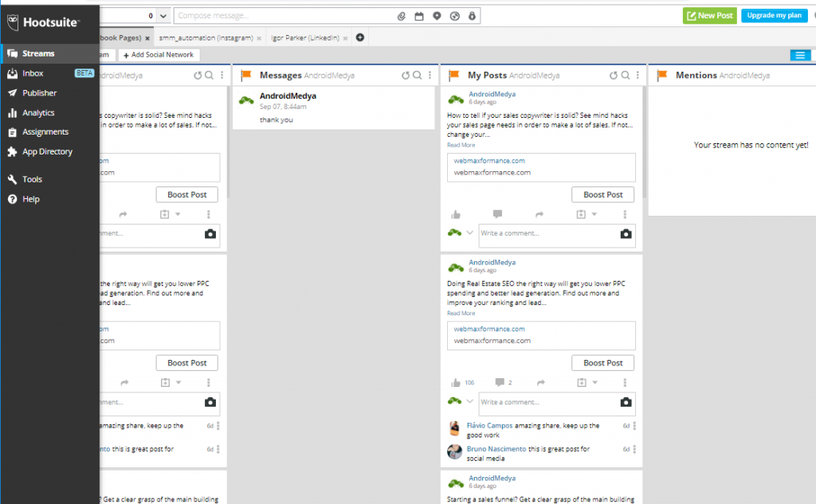Click the targeting globe icon in compose bar
Screen dimensions: 816x504
455,16
